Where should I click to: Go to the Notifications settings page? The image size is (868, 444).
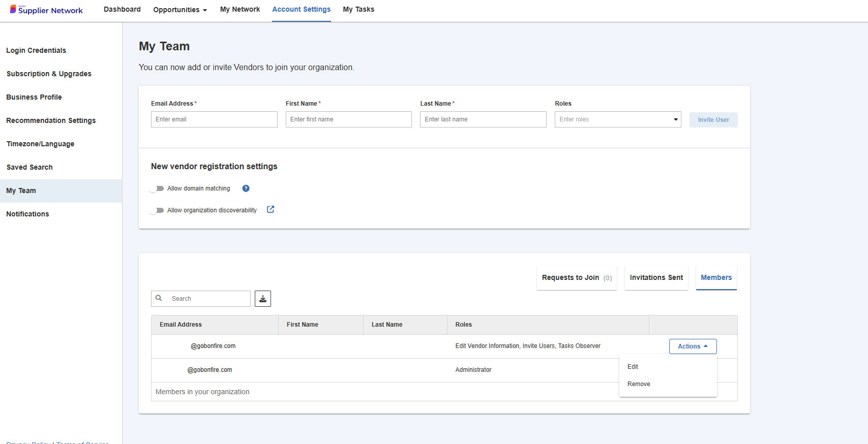[x=27, y=214]
